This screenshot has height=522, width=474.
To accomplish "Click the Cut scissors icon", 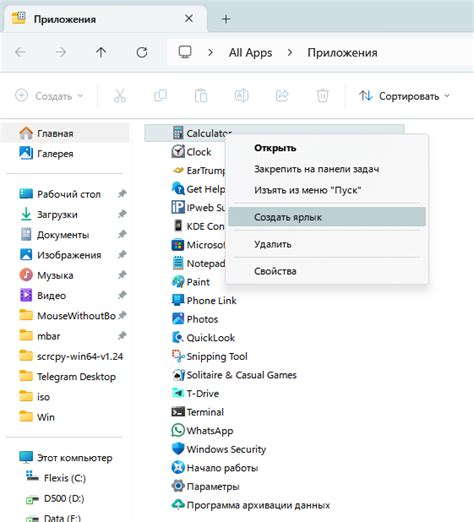I will tap(120, 96).
